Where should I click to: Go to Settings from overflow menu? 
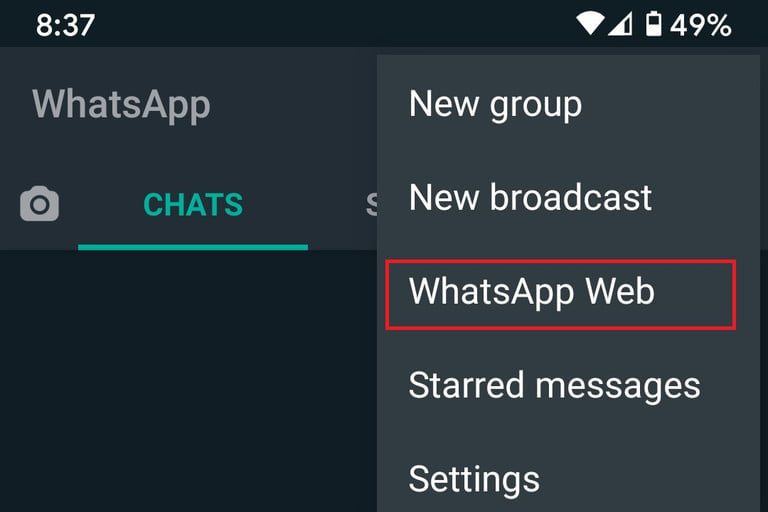click(x=474, y=480)
